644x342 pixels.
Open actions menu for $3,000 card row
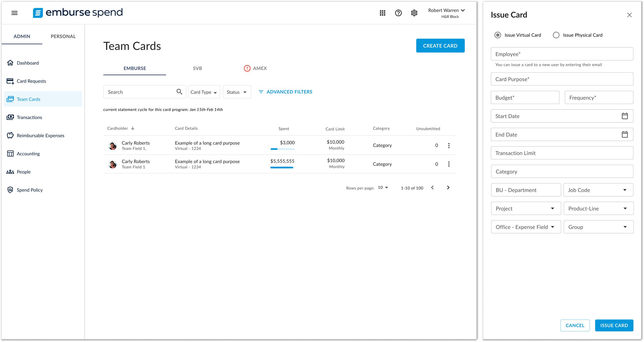448,146
